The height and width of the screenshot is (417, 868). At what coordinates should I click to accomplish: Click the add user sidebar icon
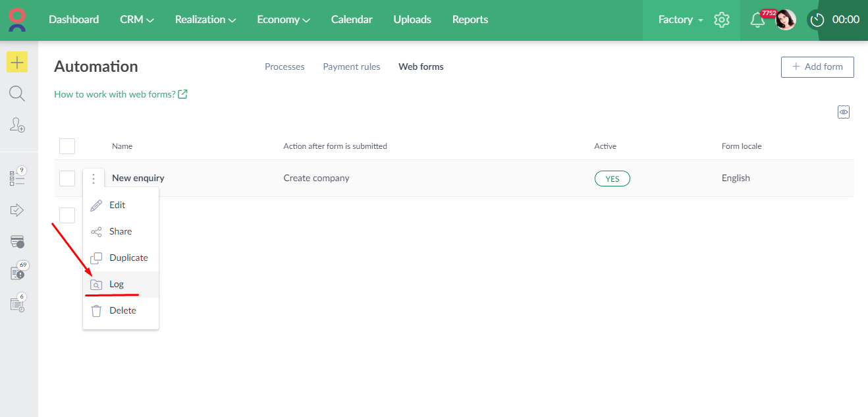click(x=17, y=125)
